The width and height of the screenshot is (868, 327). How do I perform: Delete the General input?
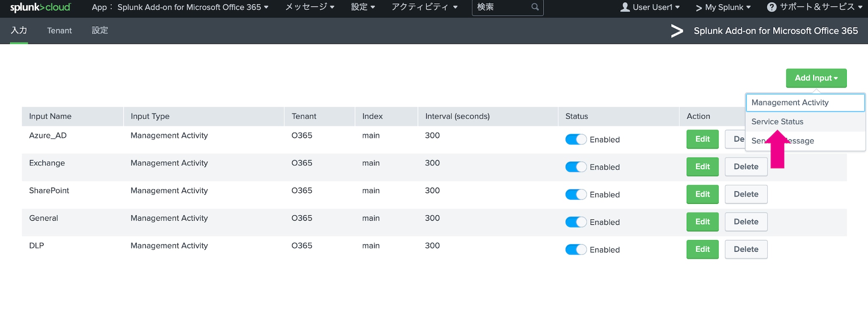pyautogui.click(x=746, y=222)
